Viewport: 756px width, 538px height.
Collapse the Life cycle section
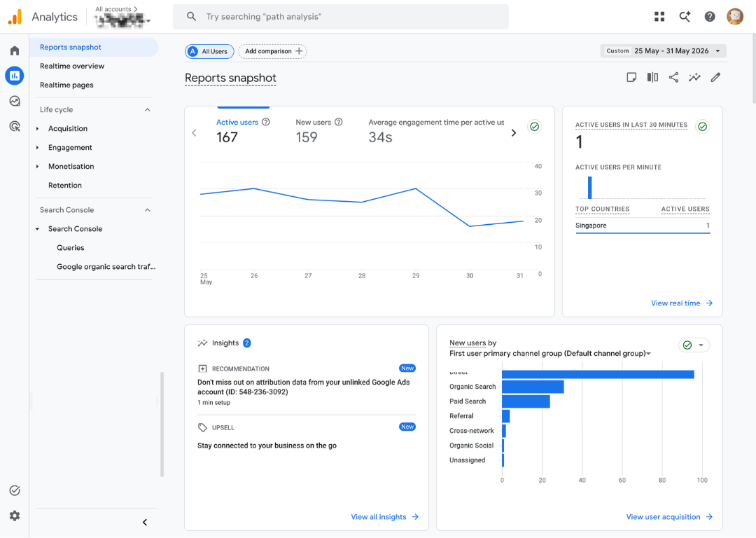(x=148, y=109)
